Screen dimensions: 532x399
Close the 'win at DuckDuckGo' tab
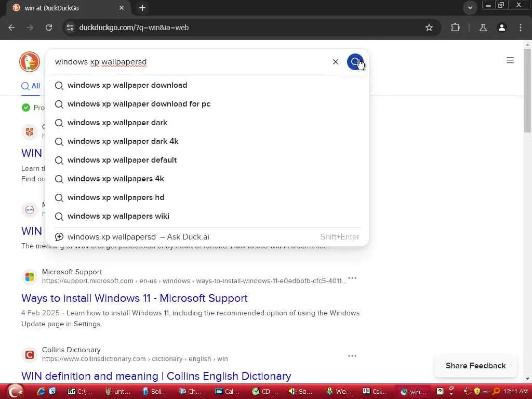click(x=122, y=8)
